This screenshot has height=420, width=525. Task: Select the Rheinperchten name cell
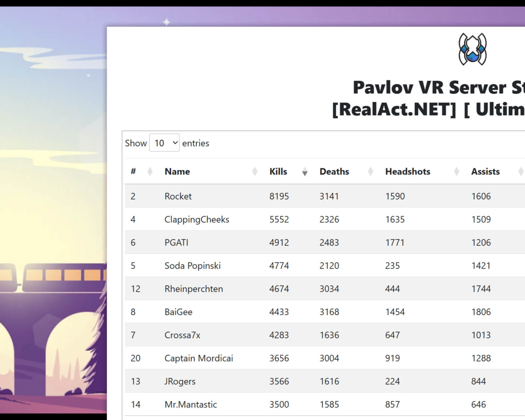pyautogui.click(x=194, y=289)
